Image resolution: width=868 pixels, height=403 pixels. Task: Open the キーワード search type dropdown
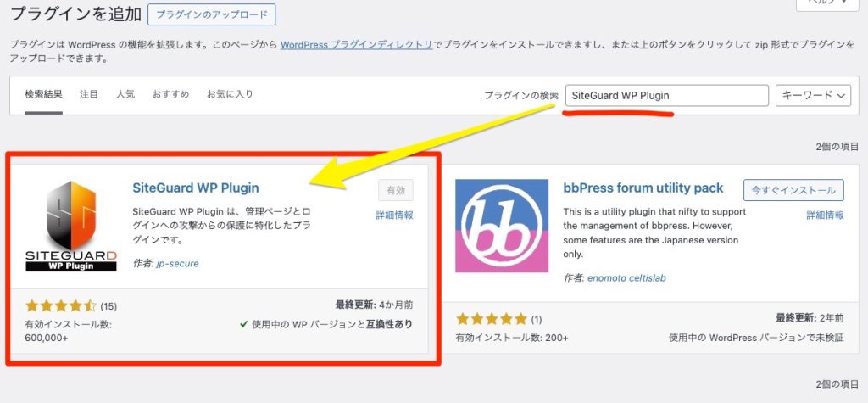coord(813,96)
